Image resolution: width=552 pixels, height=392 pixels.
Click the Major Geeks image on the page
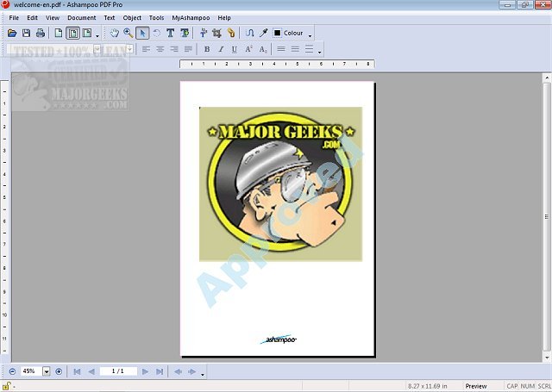tap(280, 184)
